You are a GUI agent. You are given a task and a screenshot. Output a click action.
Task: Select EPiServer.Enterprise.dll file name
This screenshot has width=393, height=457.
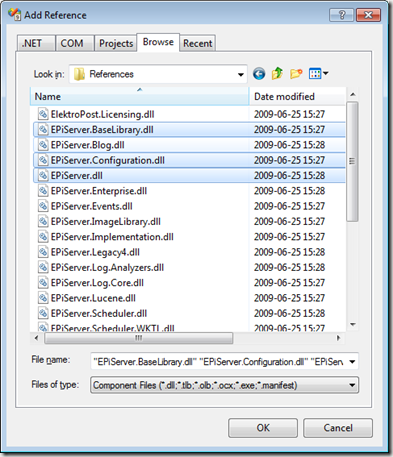click(99, 191)
